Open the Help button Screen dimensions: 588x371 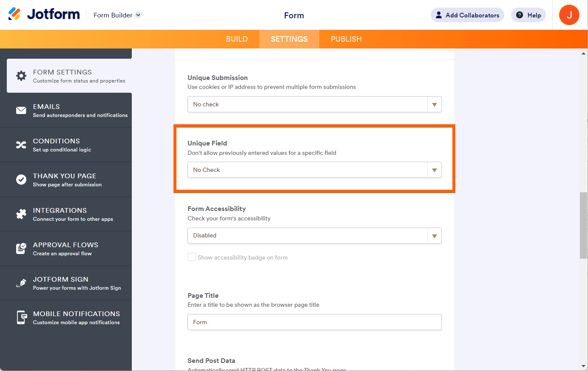tap(528, 15)
